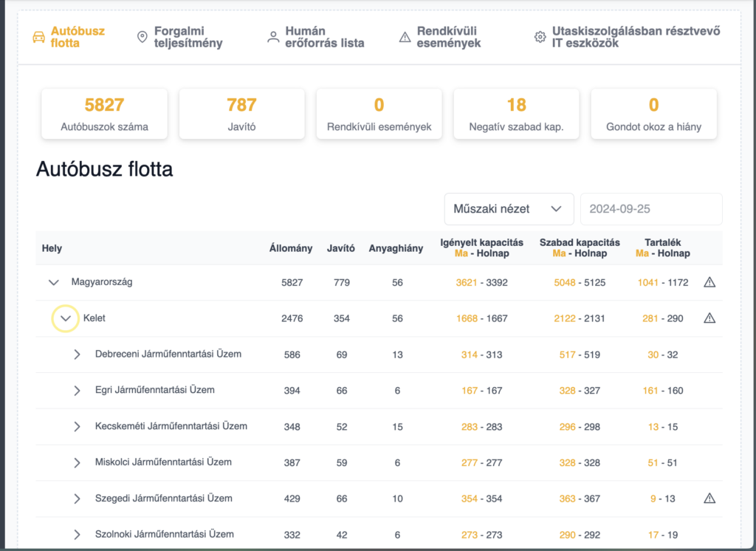This screenshot has height=551, width=756.
Task: Expand Egri Járműfenntartási Üzem
Action: 77,390
